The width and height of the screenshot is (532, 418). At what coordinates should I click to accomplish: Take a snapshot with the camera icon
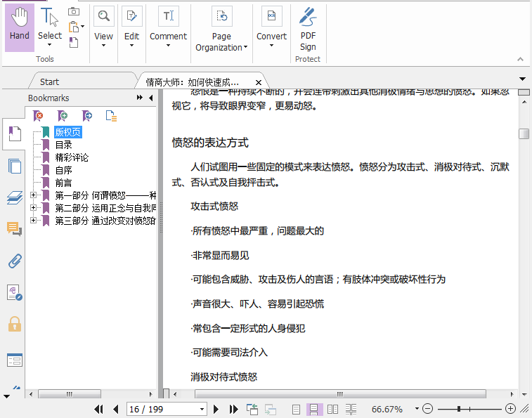pyautogui.click(x=74, y=12)
